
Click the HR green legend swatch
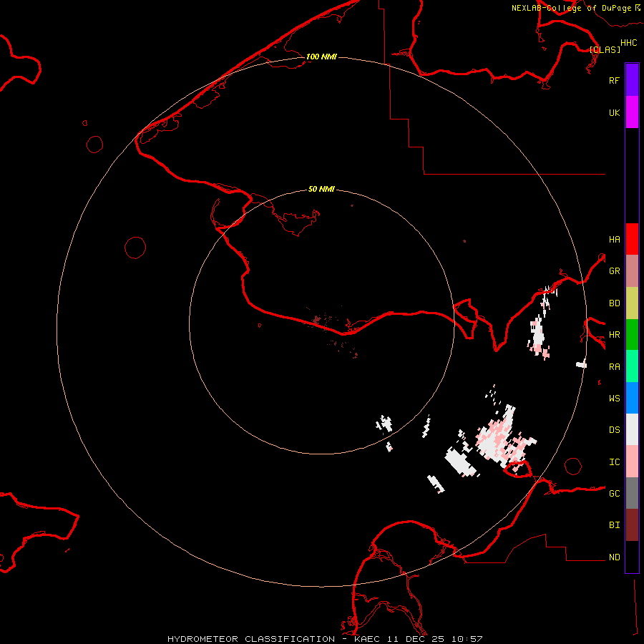[x=632, y=335]
